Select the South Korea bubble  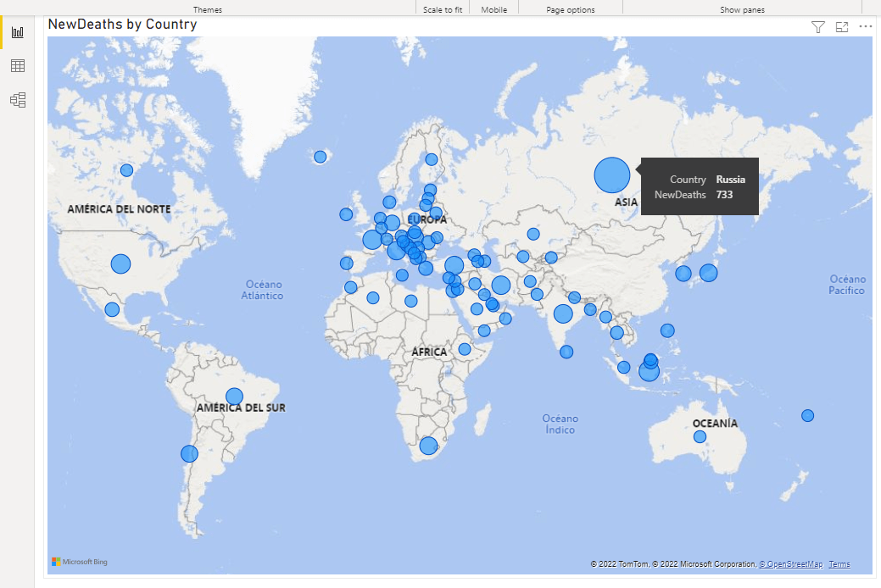click(683, 274)
